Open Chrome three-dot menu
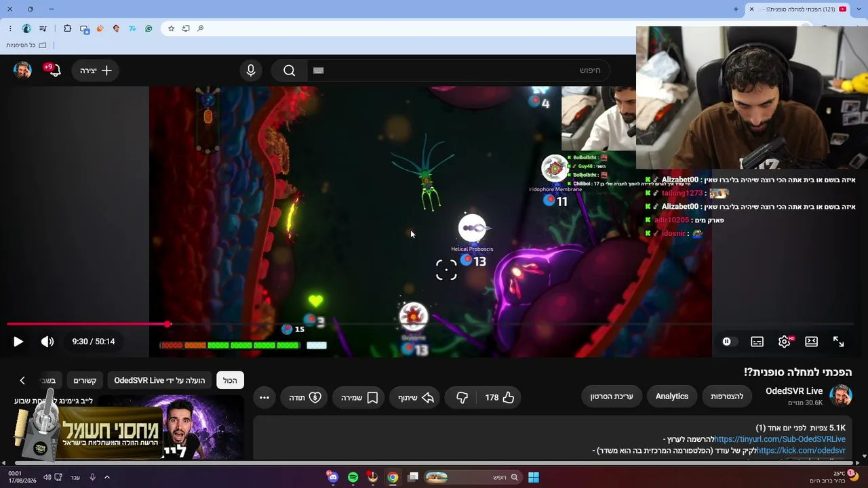The height and width of the screenshot is (488, 868). 10,28
